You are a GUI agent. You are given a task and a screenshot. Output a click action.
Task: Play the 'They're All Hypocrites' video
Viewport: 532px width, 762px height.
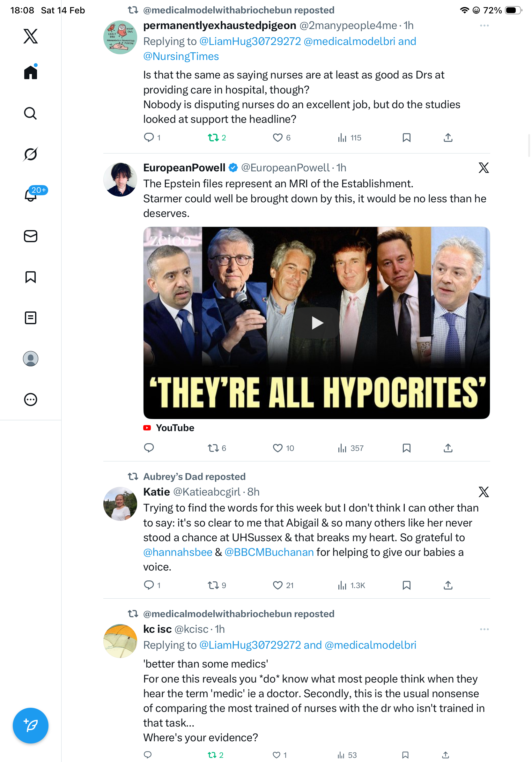click(x=317, y=323)
